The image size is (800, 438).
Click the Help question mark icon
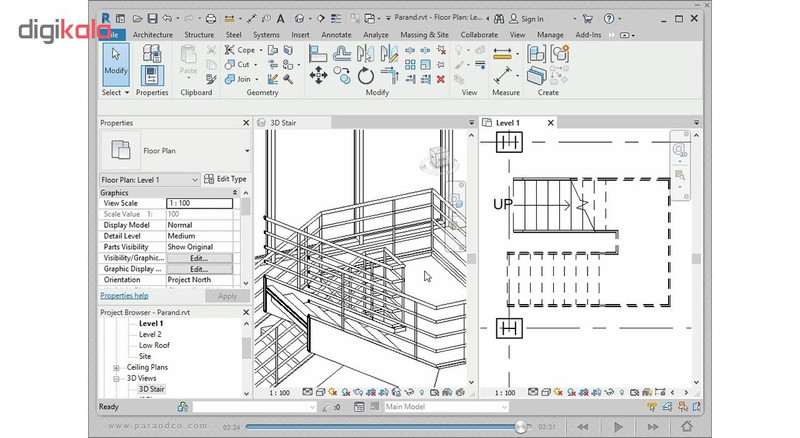[609, 19]
